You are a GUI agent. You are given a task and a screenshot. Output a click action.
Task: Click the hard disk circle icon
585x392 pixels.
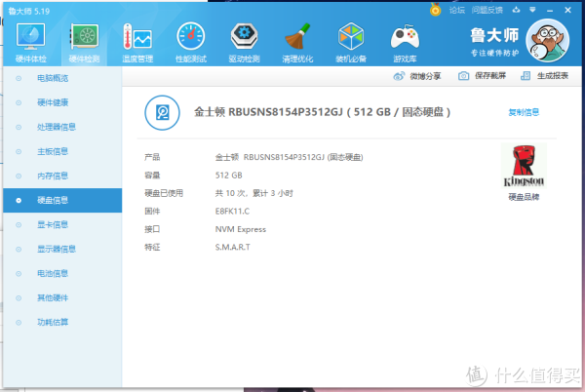[162, 113]
